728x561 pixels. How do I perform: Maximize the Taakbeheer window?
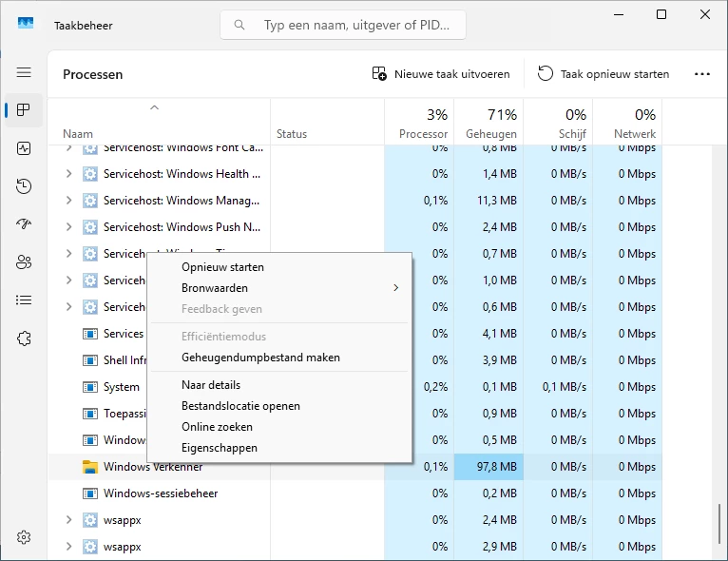coord(661,14)
